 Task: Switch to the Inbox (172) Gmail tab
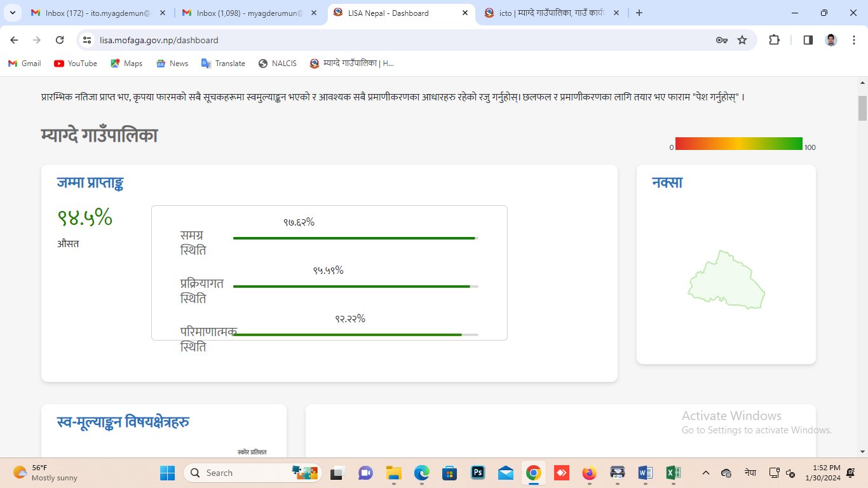(98, 13)
